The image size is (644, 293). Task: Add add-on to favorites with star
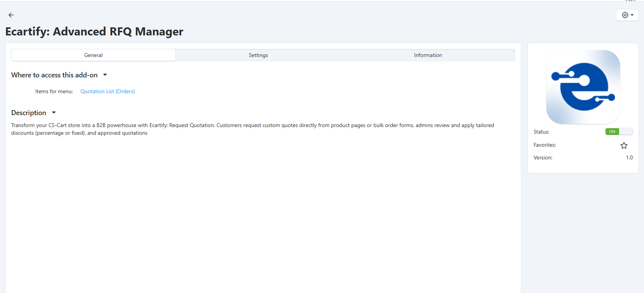click(624, 146)
